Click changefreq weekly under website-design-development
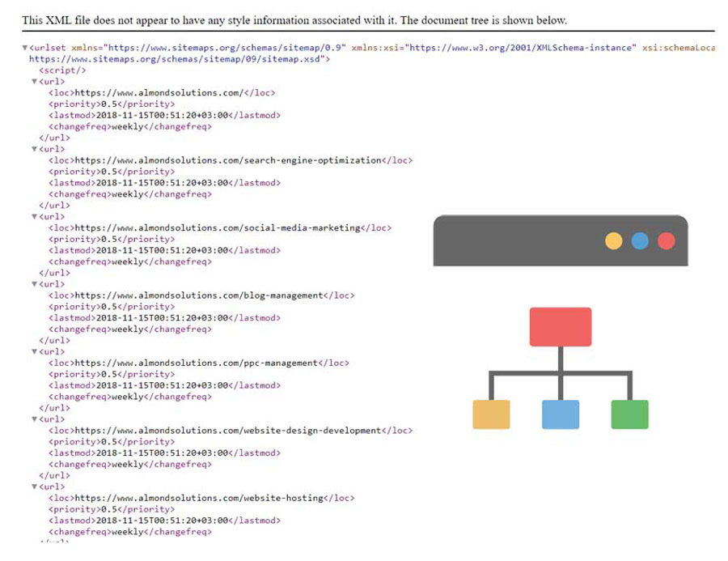Screen dimensions: 728x561 130,465
